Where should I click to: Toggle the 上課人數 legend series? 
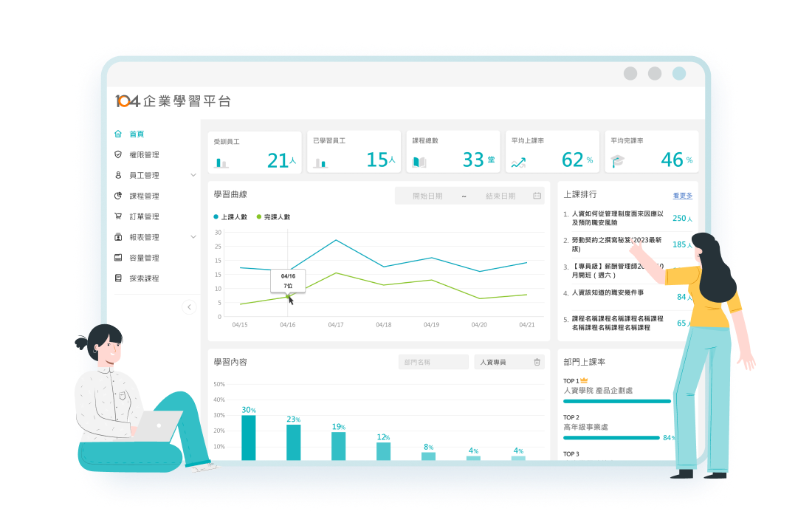[231, 217]
